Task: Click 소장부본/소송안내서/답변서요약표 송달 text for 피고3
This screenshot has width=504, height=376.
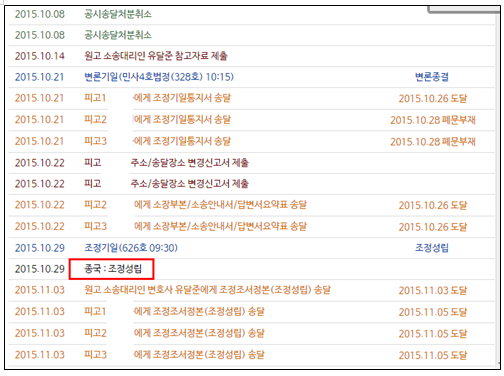Action: (229, 226)
